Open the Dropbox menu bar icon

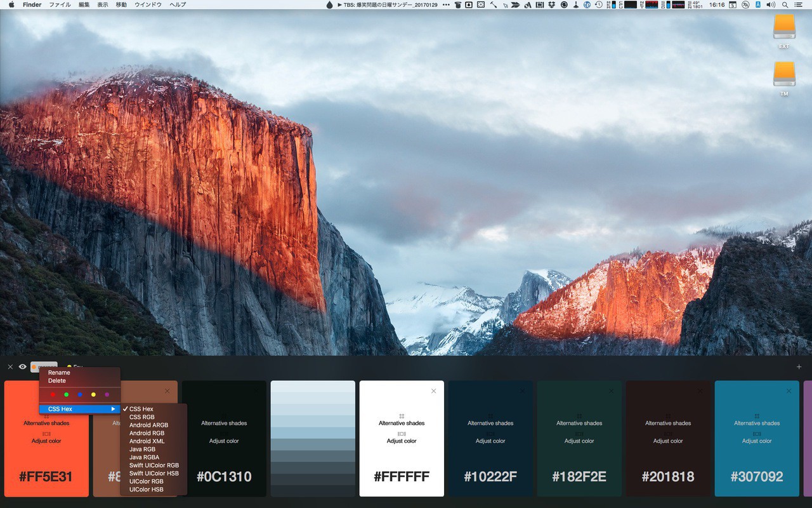[x=552, y=4]
